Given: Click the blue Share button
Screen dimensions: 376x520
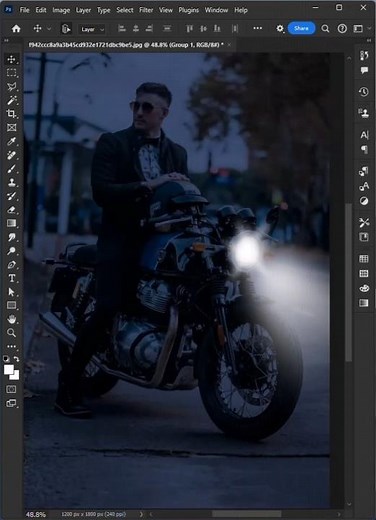Looking at the screenshot, I should [x=301, y=28].
